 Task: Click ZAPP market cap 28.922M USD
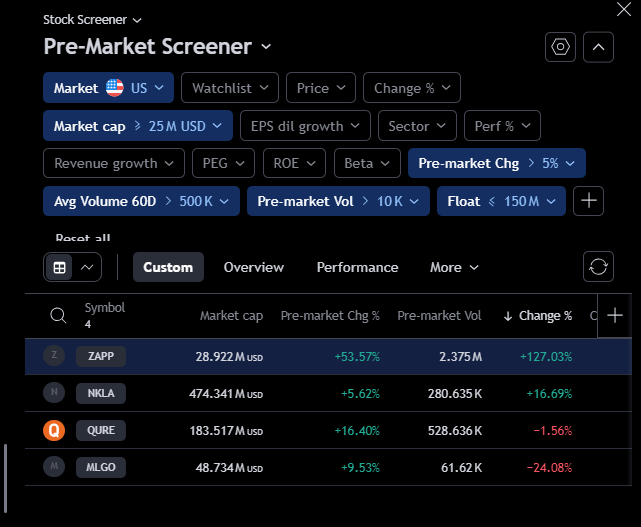[x=229, y=357]
